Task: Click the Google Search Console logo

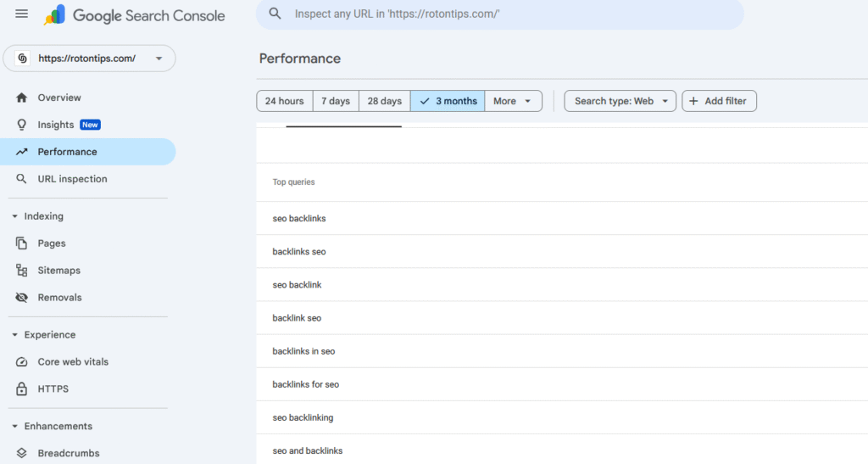Action: [134, 15]
